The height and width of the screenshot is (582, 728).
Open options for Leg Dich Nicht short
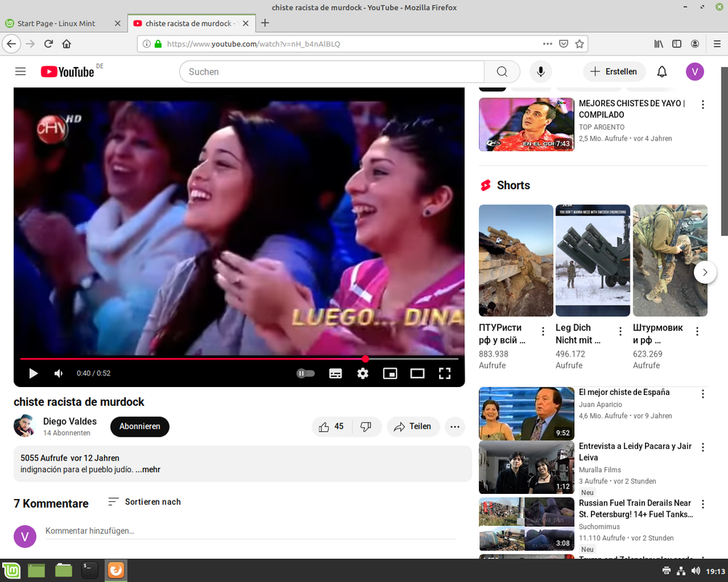[x=620, y=332]
